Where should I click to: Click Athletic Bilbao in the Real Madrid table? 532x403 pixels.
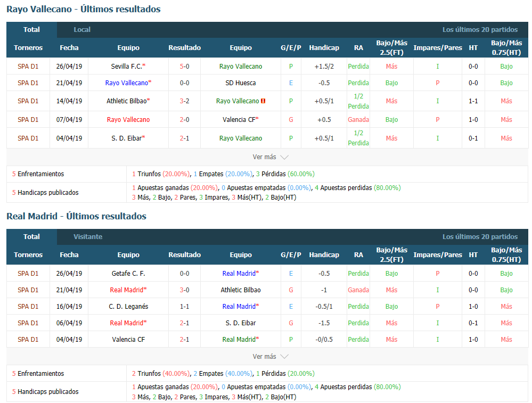(x=241, y=290)
